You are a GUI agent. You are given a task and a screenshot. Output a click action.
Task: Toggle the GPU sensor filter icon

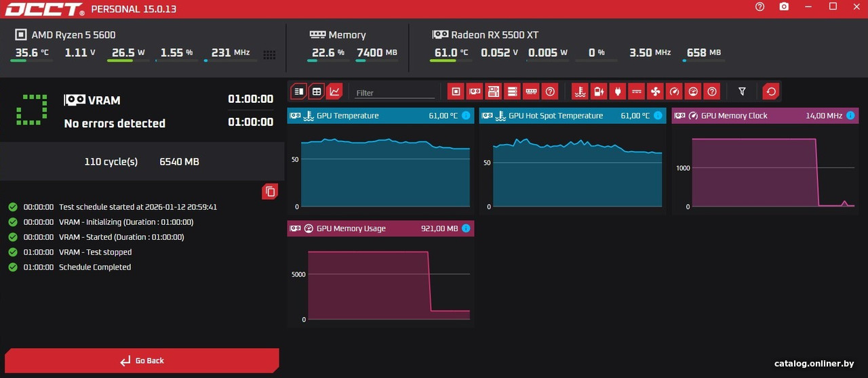point(475,91)
